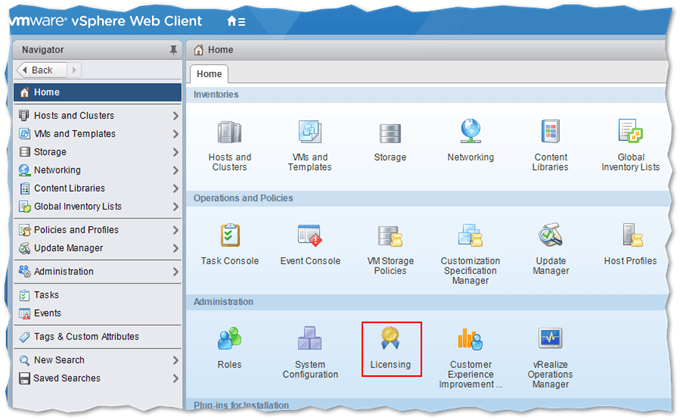Open the Networking globe icon in Home
This screenshot has width=680, height=420.
[471, 131]
